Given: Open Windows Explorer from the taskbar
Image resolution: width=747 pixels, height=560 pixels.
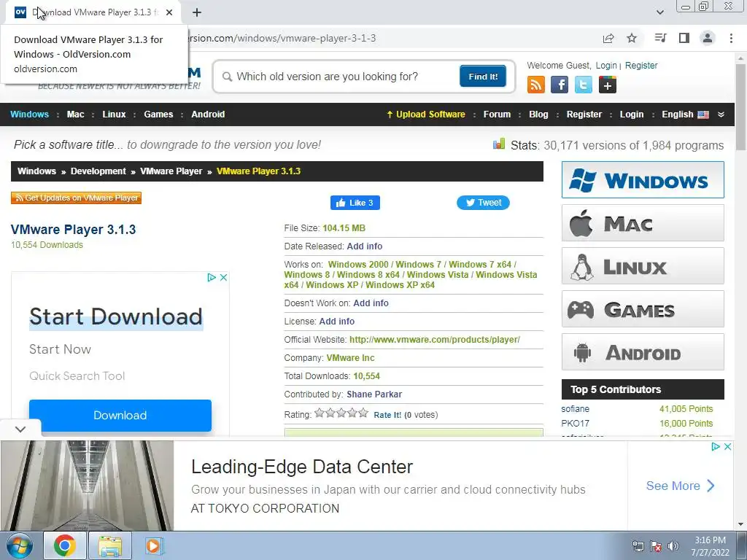Looking at the screenshot, I should 110,545.
